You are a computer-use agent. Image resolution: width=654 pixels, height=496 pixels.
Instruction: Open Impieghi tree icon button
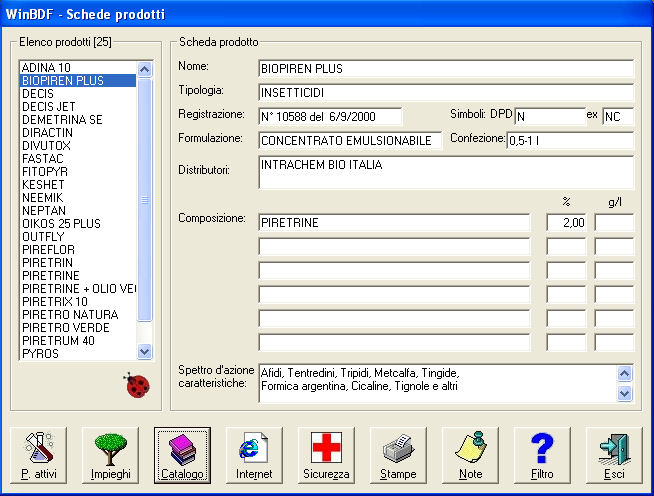click(111, 456)
